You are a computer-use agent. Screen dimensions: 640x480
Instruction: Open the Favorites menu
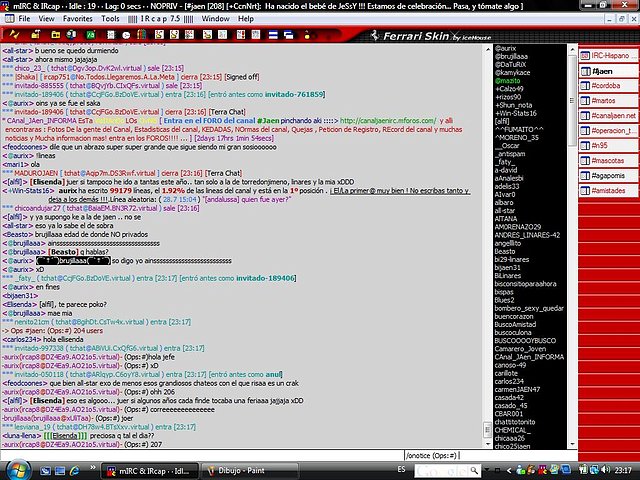point(78,19)
